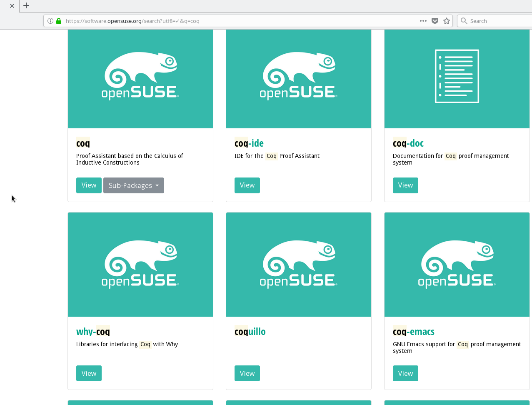
Task: Click 'Documentation for Coq proof management' description
Action: point(451,159)
